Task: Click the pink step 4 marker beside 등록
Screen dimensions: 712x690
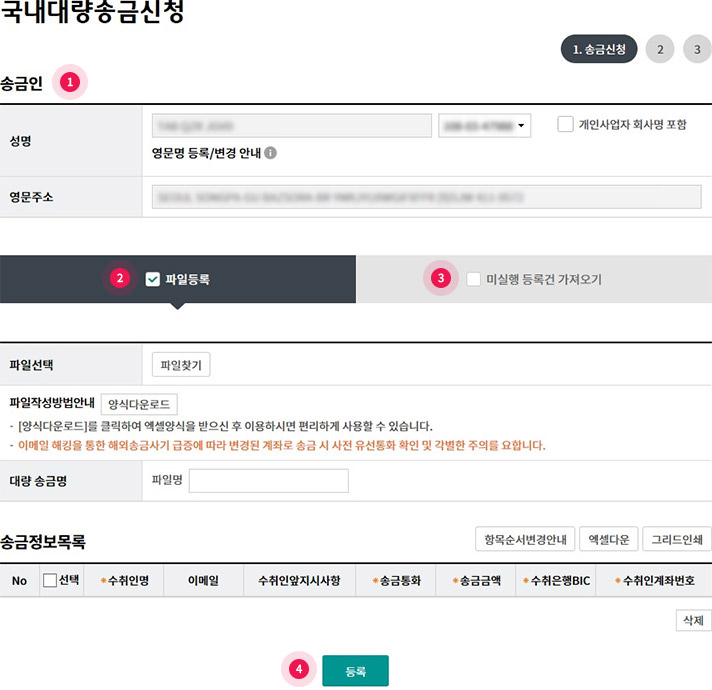Action: [x=297, y=670]
